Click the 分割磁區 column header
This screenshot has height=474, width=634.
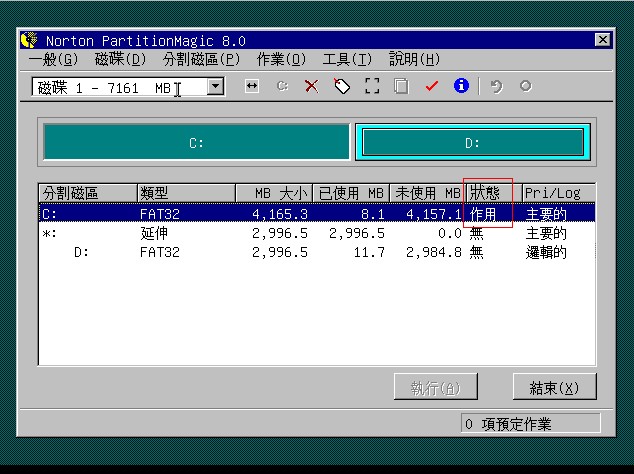pyautogui.click(x=88, y=193)
